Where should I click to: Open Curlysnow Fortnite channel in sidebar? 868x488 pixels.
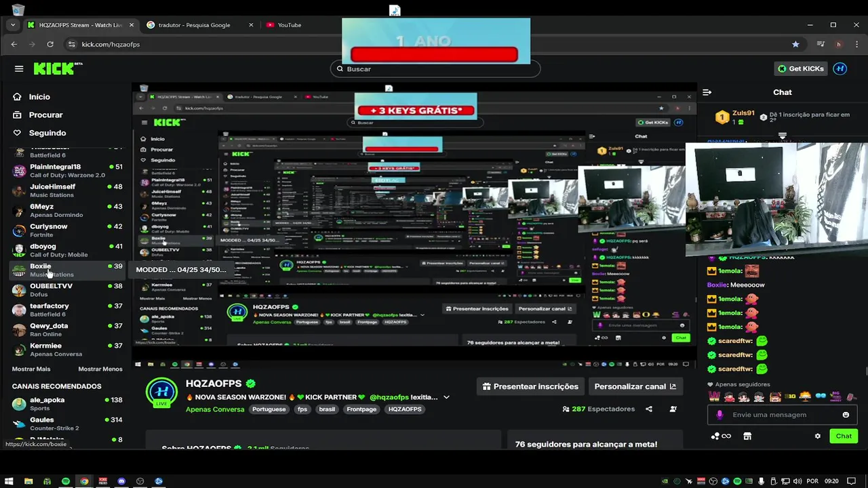tap(67, 230)
